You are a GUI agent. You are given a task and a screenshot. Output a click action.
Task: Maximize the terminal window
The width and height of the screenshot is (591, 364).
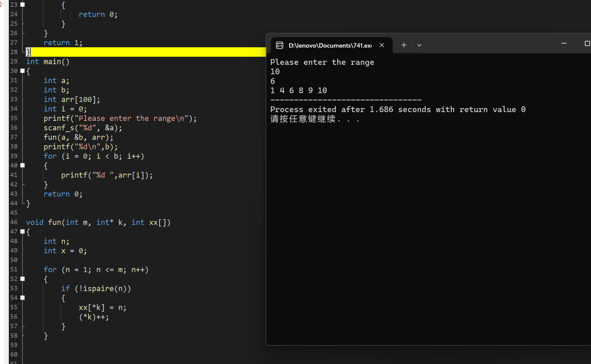[x=587, y=44]
